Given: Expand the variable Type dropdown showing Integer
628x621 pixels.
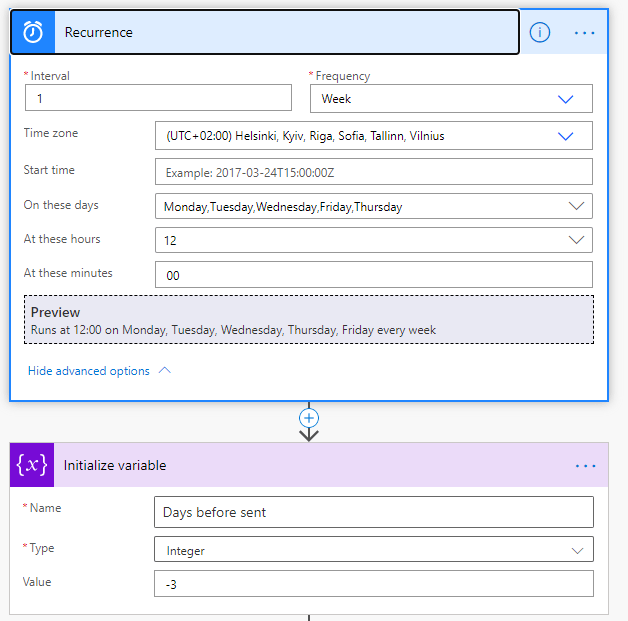Looking at the screenshot, I should [x=576, y=550].
